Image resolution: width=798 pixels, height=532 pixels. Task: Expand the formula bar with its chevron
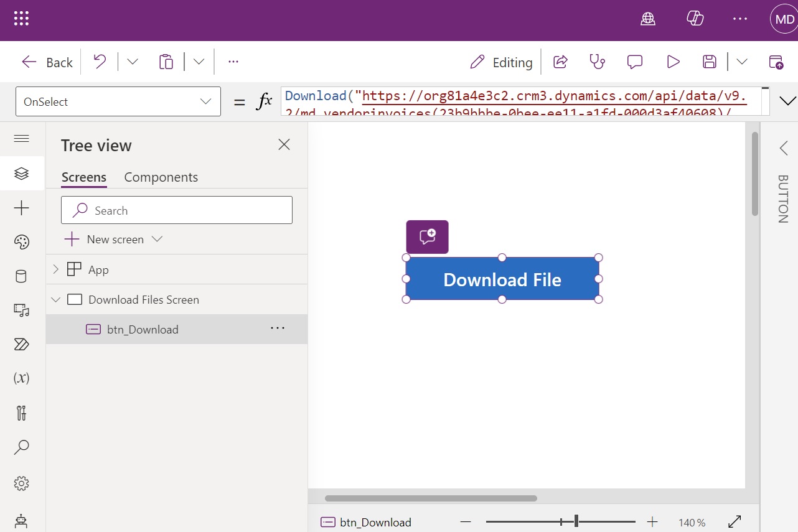click(787, 100)
